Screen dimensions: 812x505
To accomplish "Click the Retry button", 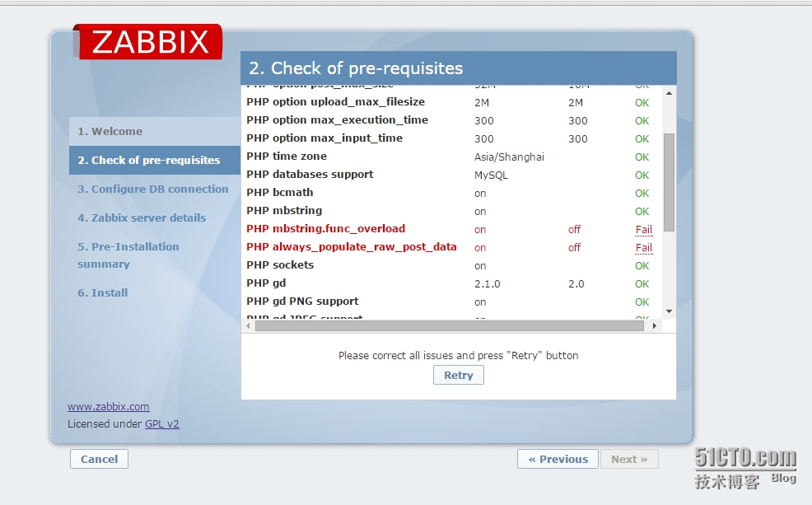I will [459, 375].
